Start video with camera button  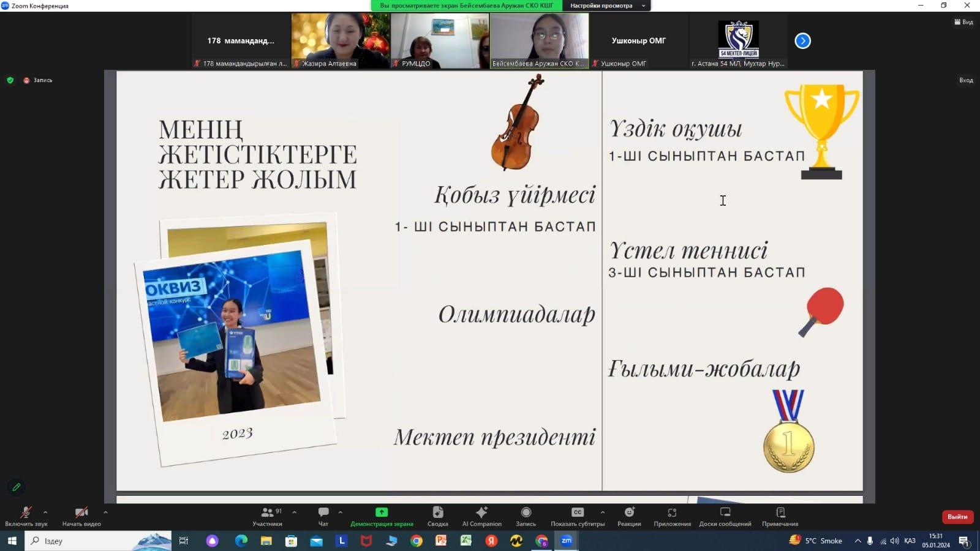pos(81,515)
